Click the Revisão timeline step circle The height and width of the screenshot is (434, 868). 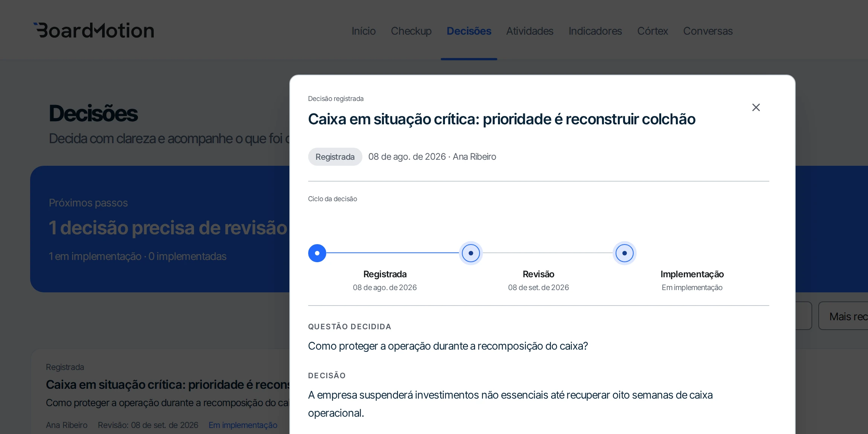[x=471, y=253]
